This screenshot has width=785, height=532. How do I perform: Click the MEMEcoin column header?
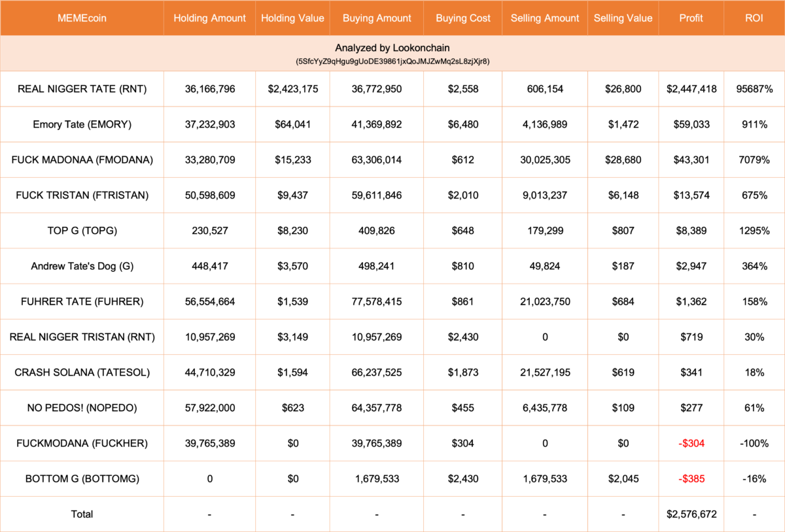pyautogui.click(x=82, y=18)
